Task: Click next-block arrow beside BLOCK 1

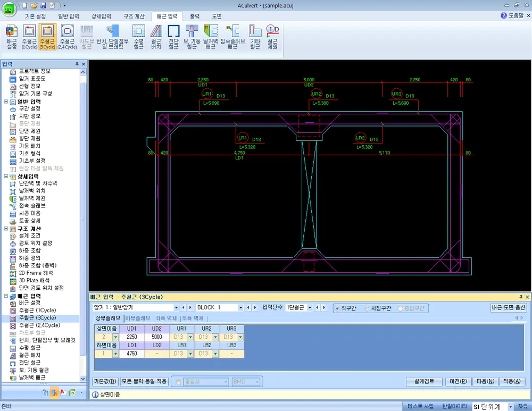Action: click(x=255, y=307)
